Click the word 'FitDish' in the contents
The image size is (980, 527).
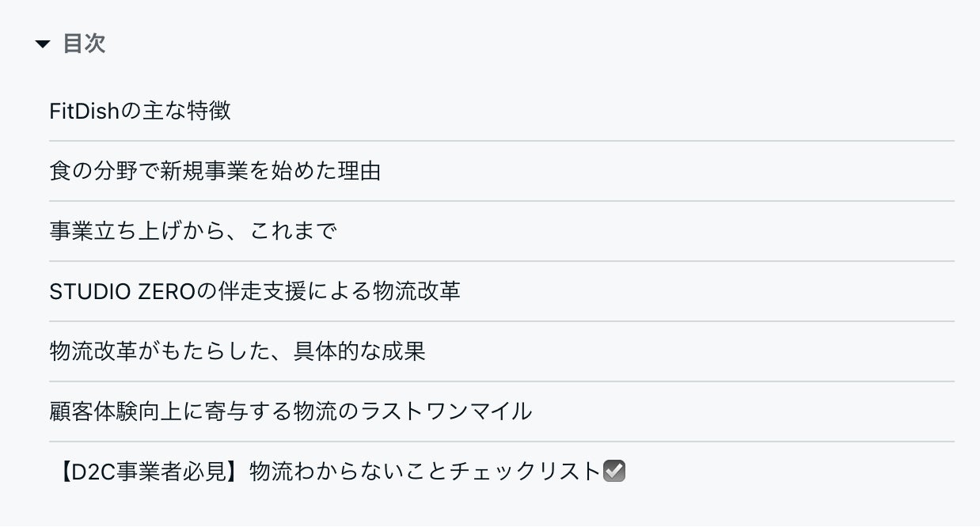83,111
